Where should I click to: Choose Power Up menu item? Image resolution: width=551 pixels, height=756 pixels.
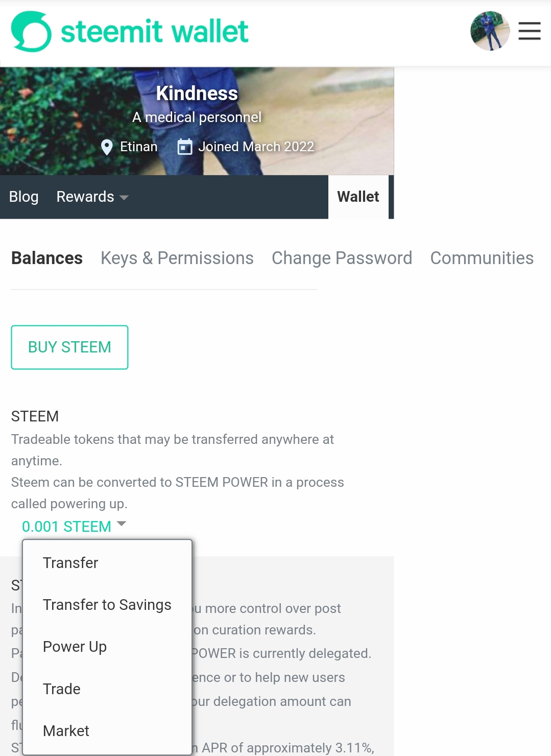coord(75,647)
